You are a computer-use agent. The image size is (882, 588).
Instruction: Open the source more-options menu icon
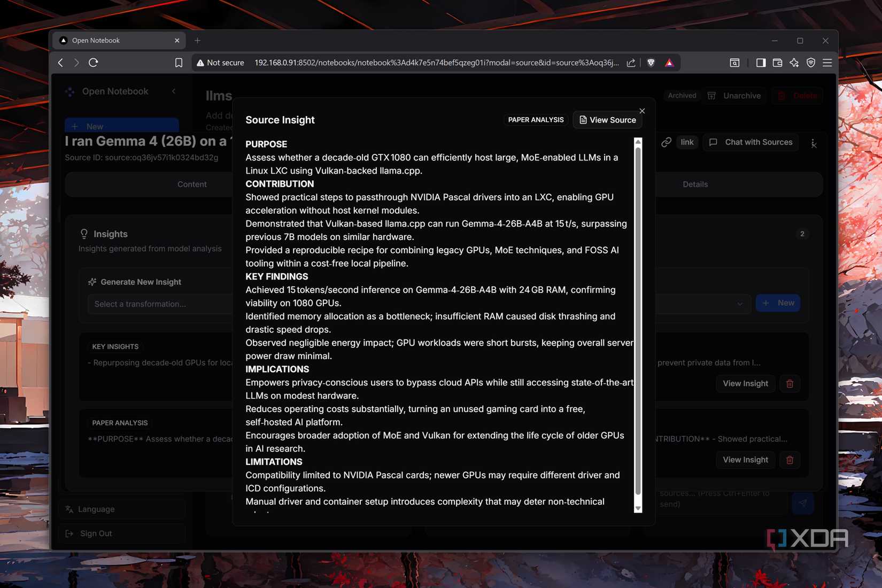(x=814, y=143)
